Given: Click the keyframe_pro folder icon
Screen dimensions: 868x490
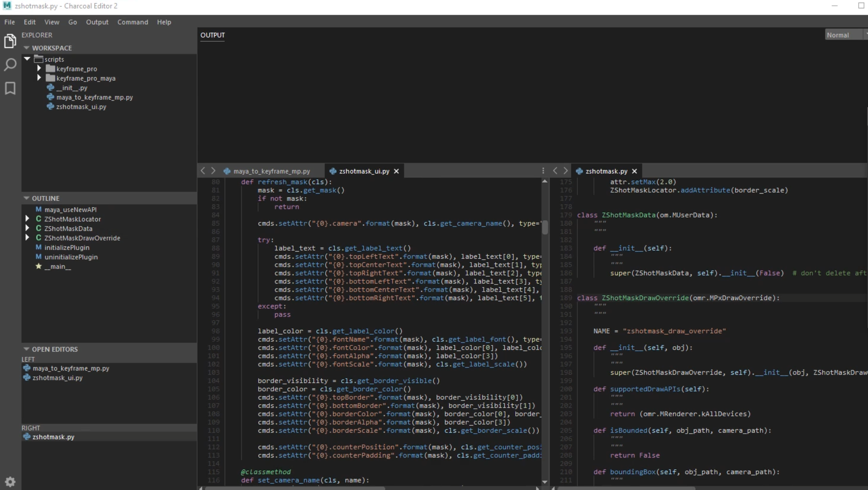Looking at the screenshot, I should [50, 69].
